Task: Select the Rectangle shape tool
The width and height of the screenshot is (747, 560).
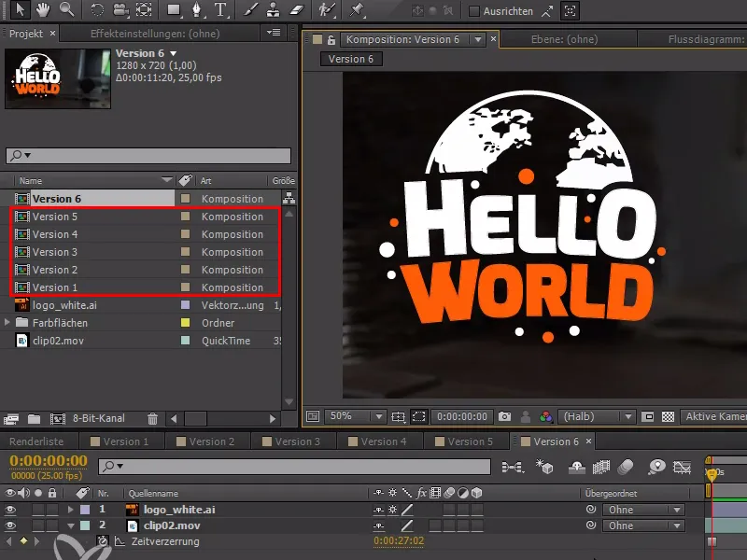Action: click(174, 10)
